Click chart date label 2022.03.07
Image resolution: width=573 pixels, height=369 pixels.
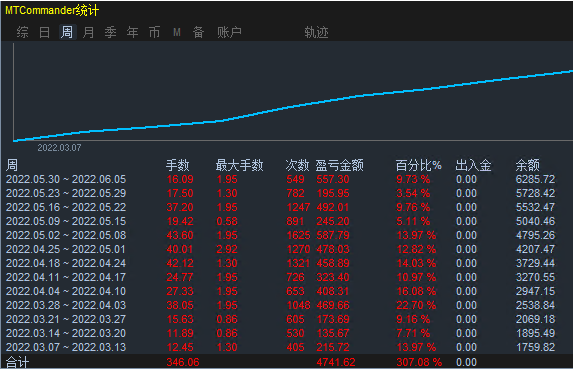59,148
